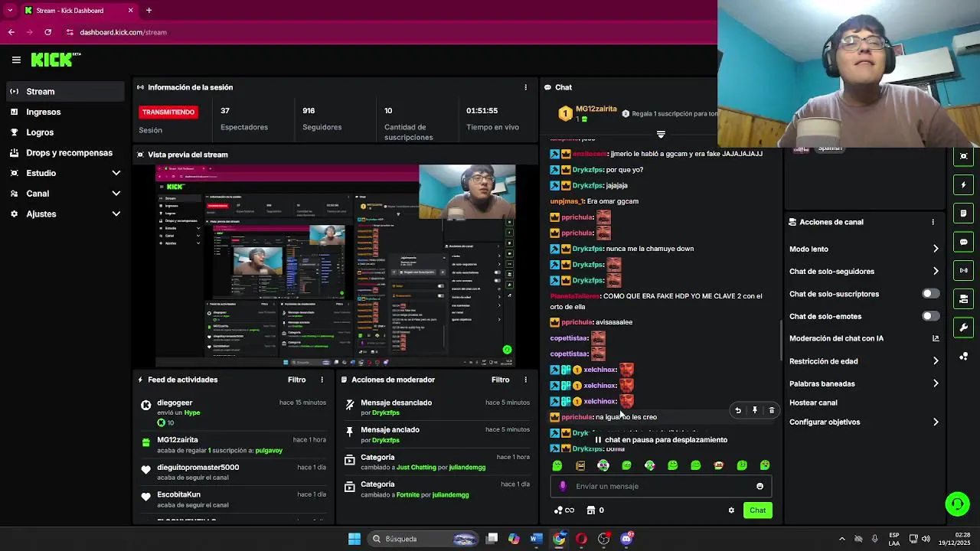Open Acciones de moderador three-dot menu

point(525,380)
